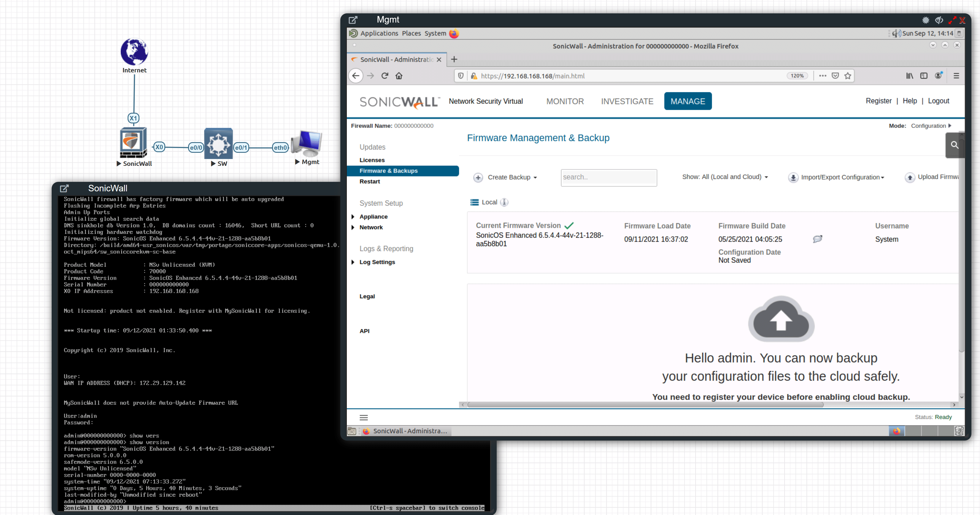Expand the Appliance tree item
980x515 pixels.
coord(353,217)
